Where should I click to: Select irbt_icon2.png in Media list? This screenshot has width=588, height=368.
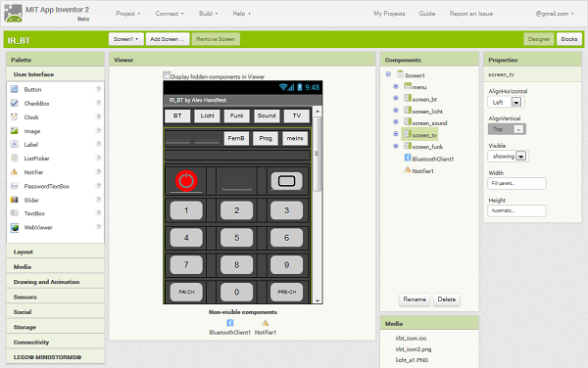(x=414, y=348)
